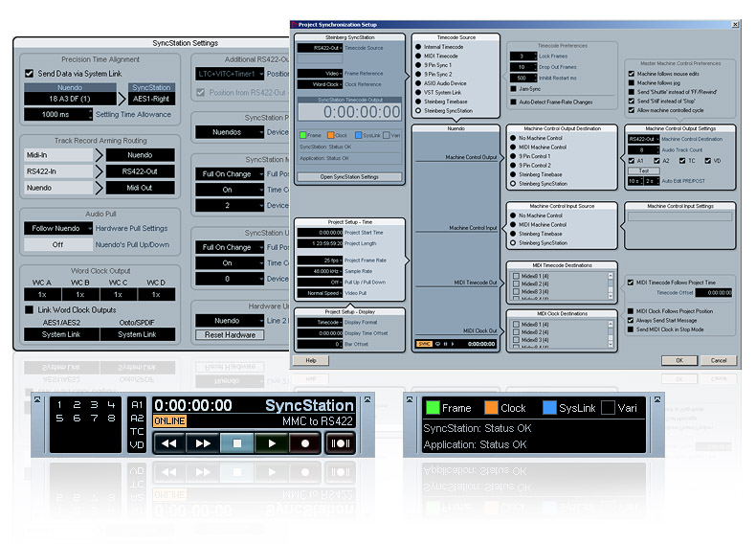Open LTC+VITC+Timer1 position dropdown
This screenshot has width=756, height=544.
[x=230, y=74]
